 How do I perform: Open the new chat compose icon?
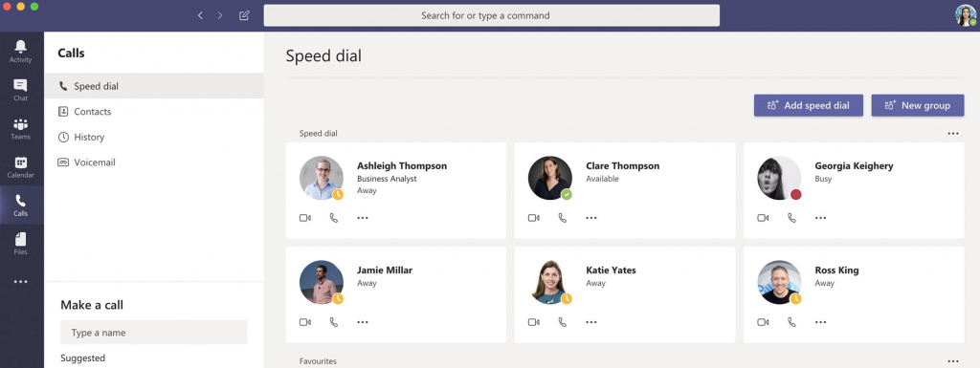(x=244, y=15)
